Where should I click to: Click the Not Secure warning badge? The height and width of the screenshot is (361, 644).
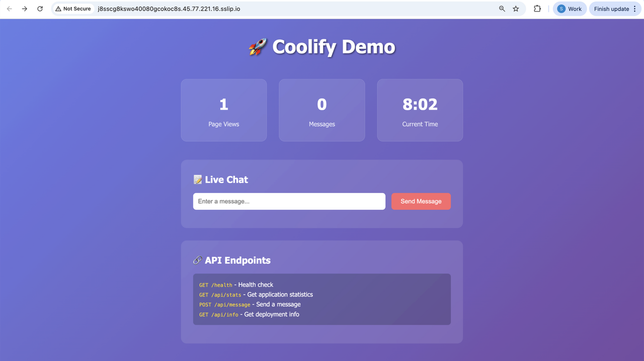73,9
